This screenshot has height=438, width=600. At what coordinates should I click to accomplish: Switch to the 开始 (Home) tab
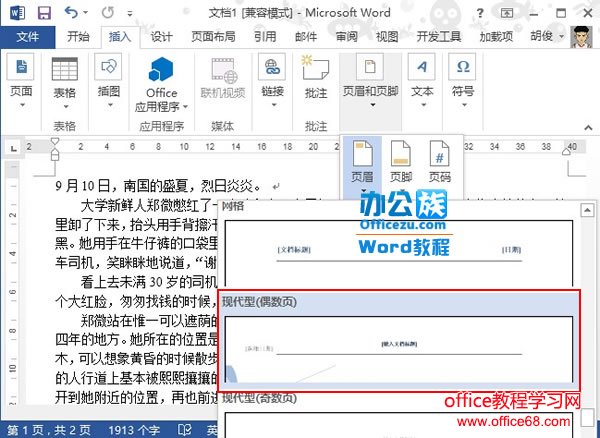click(x=78, y=37)
